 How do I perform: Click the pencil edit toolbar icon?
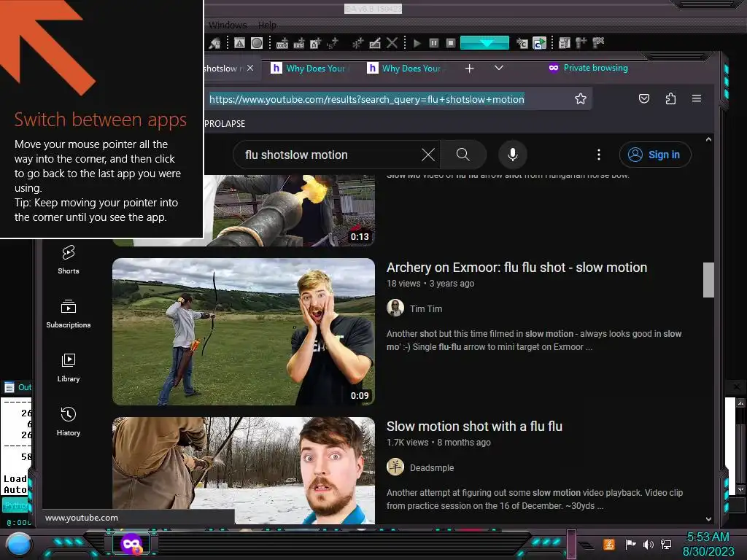coord(375,43)
